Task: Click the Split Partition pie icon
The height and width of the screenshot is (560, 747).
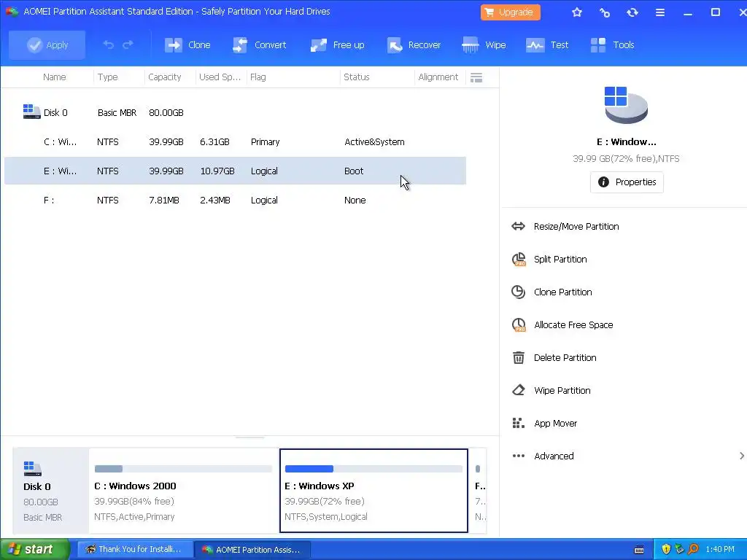Action: tap(519, 259)
